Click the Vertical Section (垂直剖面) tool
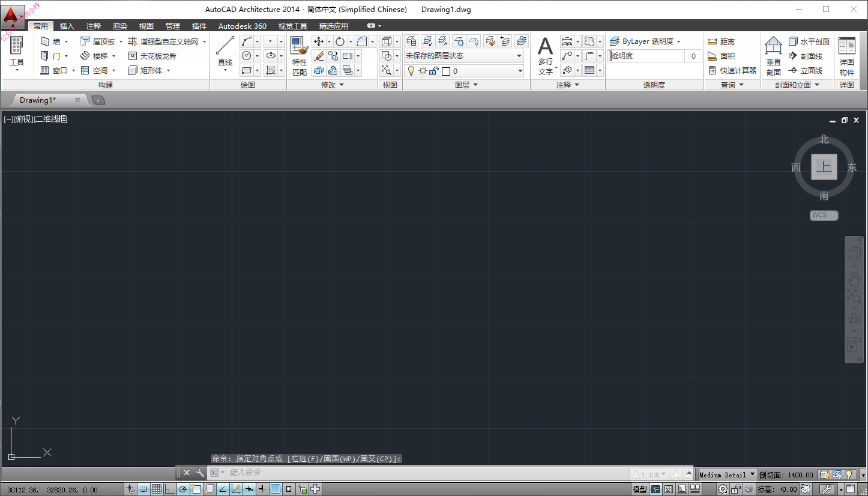The height and width of the screenshot is (496, 868). point(773,56)
